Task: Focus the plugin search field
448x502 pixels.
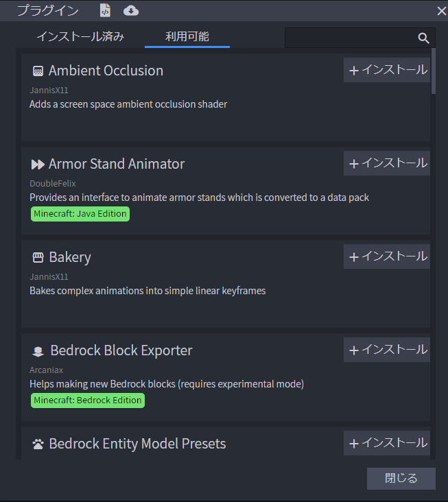Action: point(350,38)
